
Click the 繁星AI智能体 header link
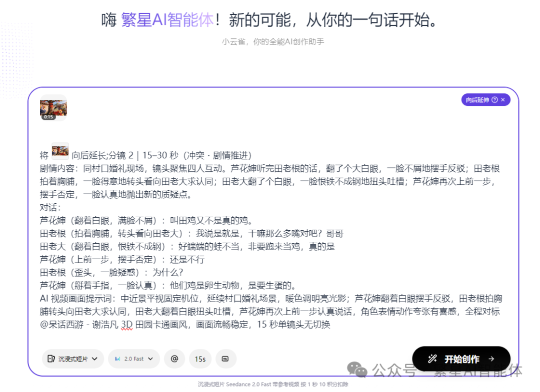(166, 20)
